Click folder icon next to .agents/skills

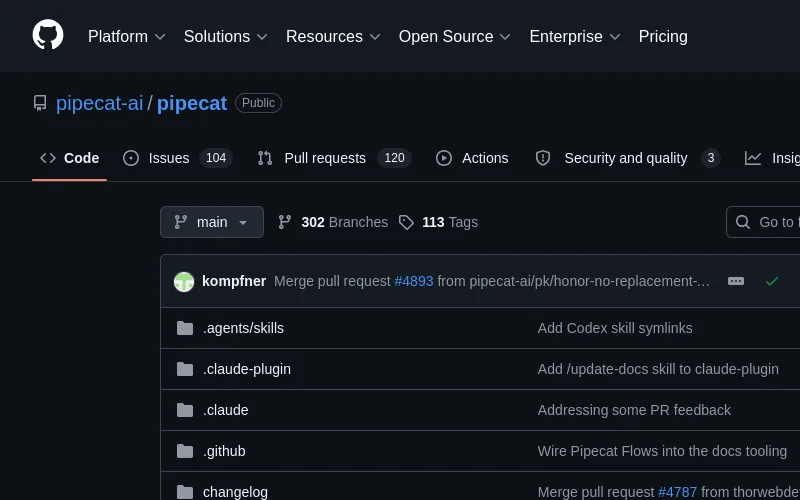coord(185,328)
